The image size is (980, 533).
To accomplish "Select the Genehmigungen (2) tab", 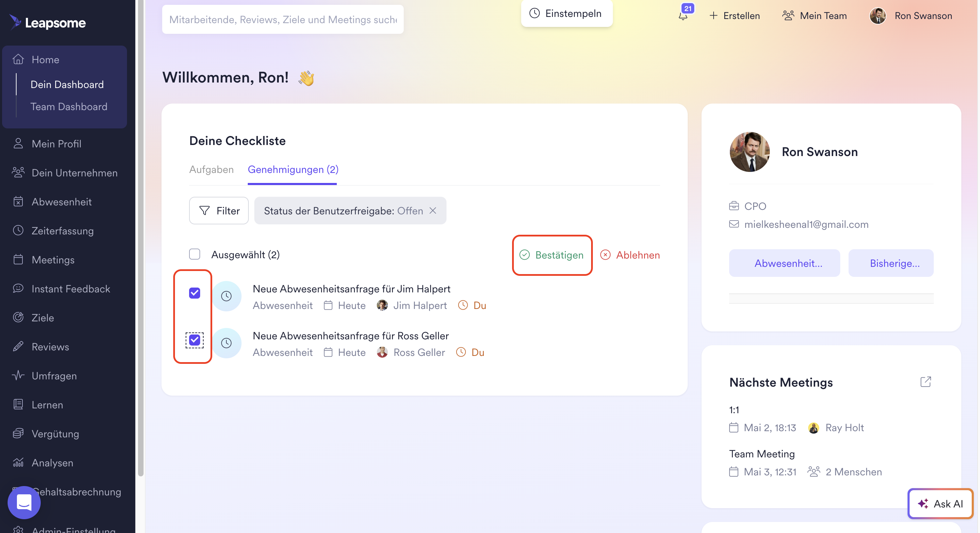I will point(293,169).
